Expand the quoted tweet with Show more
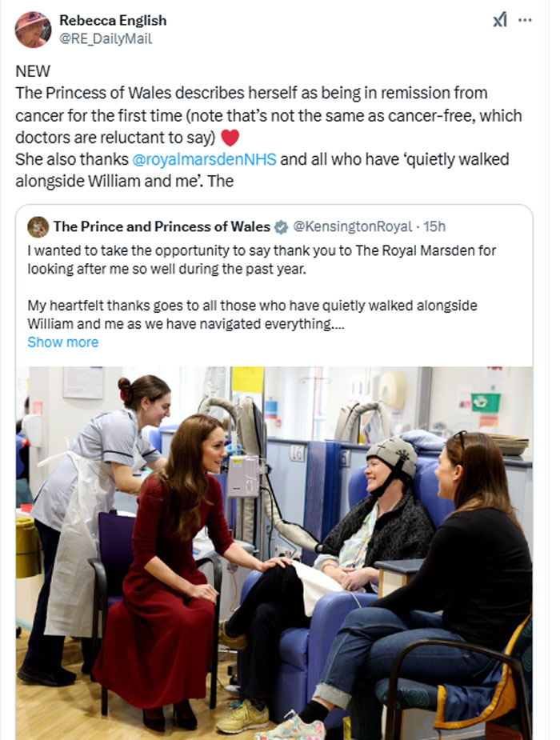 [x=62, y=342]
